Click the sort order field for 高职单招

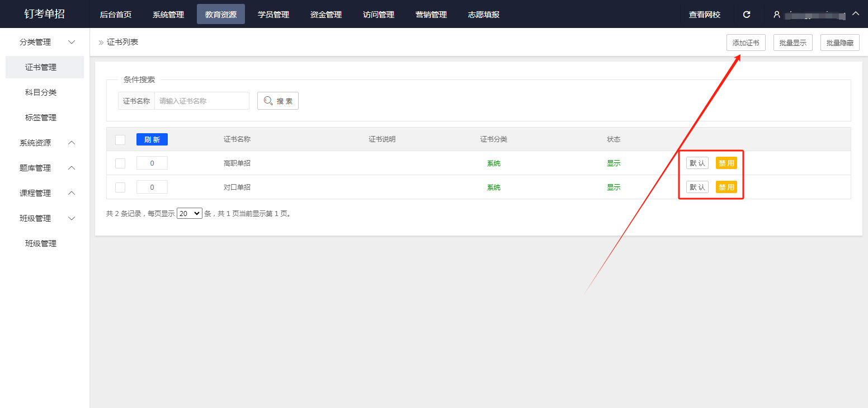click(152, 163)
